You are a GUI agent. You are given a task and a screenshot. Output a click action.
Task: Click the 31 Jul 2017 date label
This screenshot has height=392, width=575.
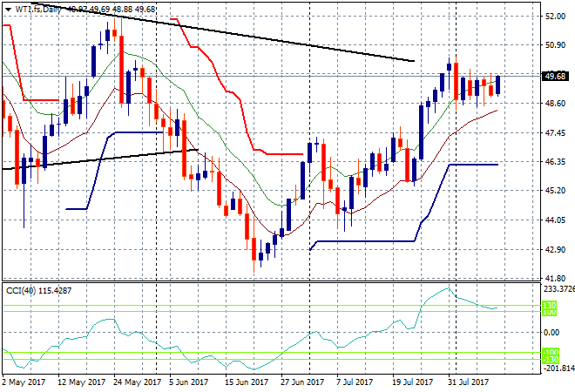(469, 382)
